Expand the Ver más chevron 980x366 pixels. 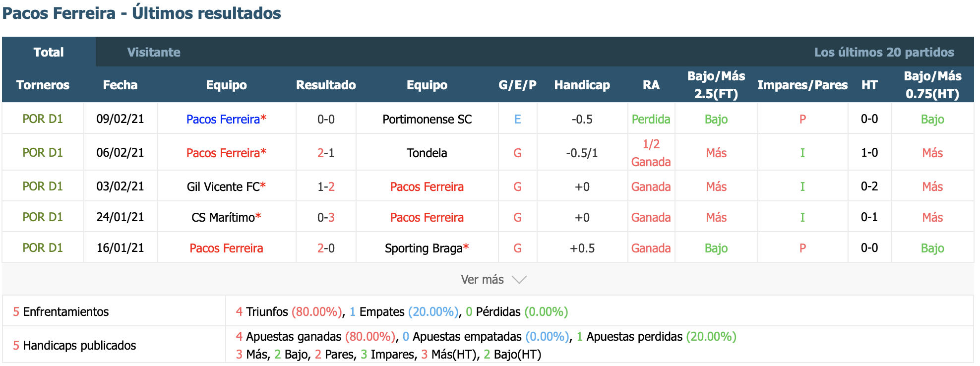519,280
